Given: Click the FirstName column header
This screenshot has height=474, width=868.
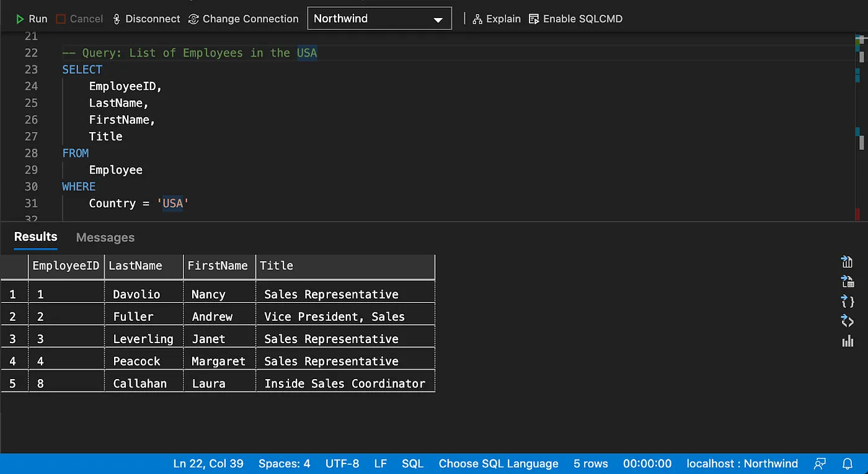Looking at the screenshot, I should pos(219,266).
